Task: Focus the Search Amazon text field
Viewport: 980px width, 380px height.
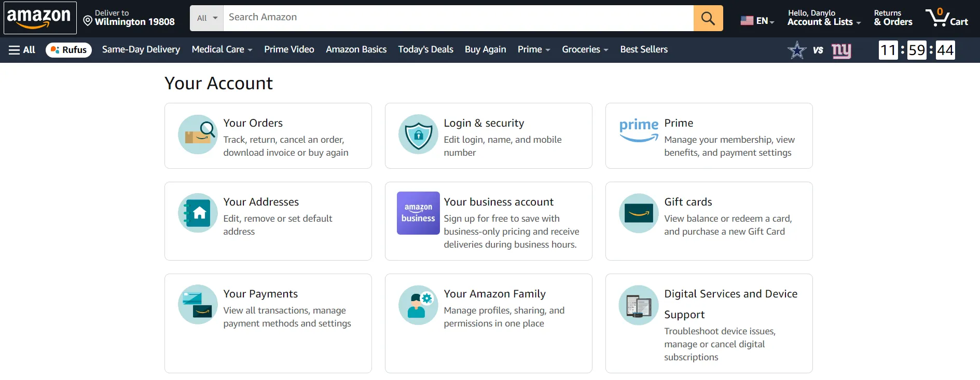Action: [x=458, y=18]
